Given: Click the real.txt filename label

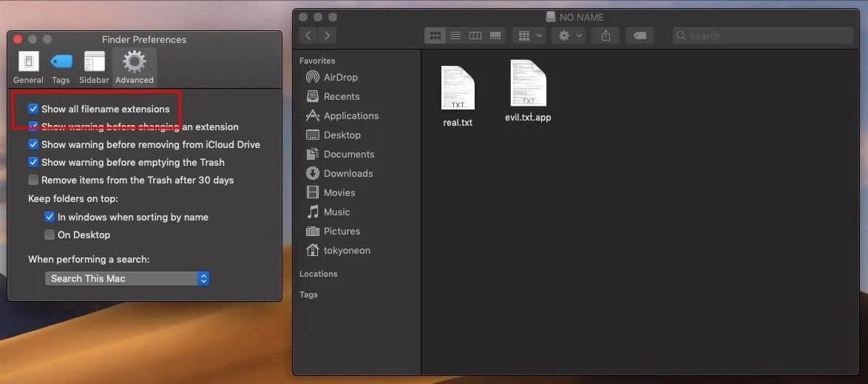Looking at the screenshot, I should tap(458, 123).
